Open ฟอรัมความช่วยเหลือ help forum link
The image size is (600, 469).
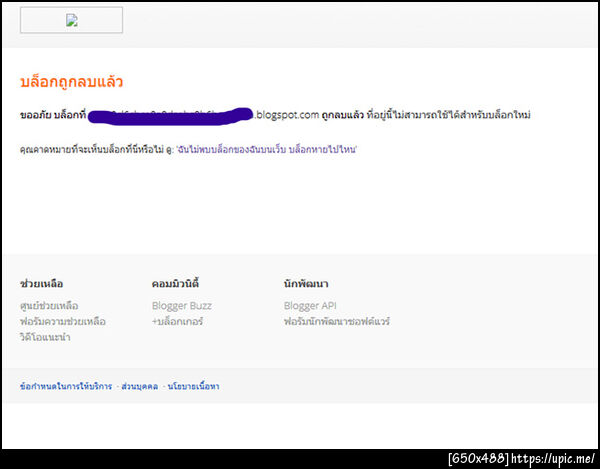point(63,321)
